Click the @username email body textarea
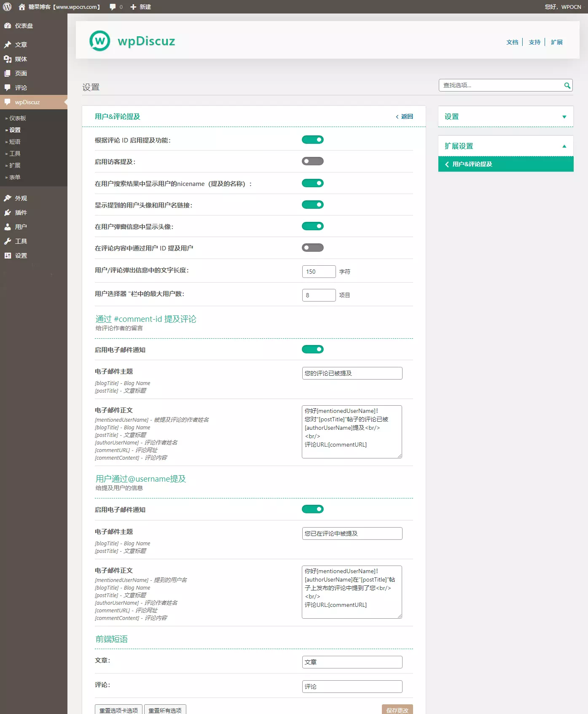Viewport: 588px width, 714px height. pyautogui.click(x=352, y=592)
